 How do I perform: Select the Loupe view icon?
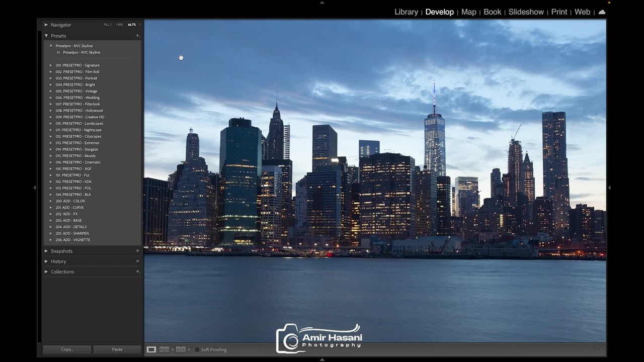point(151,349)
